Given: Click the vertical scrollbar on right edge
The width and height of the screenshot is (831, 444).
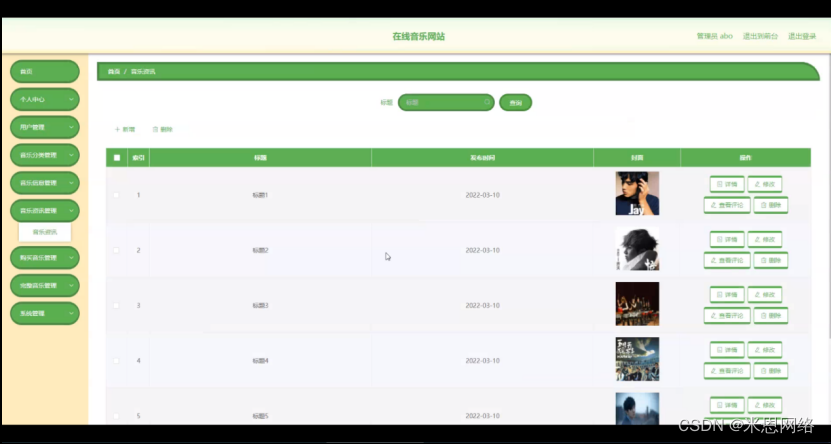Looking at the screenshot, I should click(x=828, y=196).
